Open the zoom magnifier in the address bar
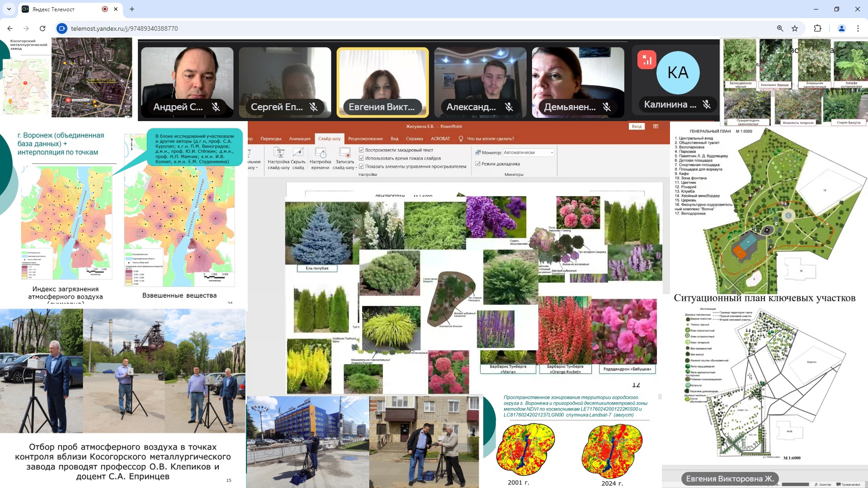This screenshot has height=488, width=868. [x=780, y=28]
